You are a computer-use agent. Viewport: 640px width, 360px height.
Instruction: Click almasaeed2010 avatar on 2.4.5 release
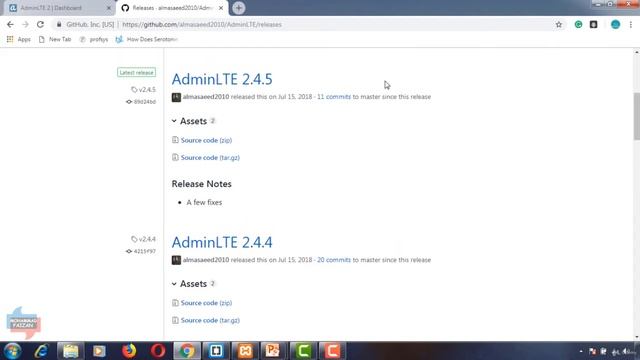pos(176,97)
